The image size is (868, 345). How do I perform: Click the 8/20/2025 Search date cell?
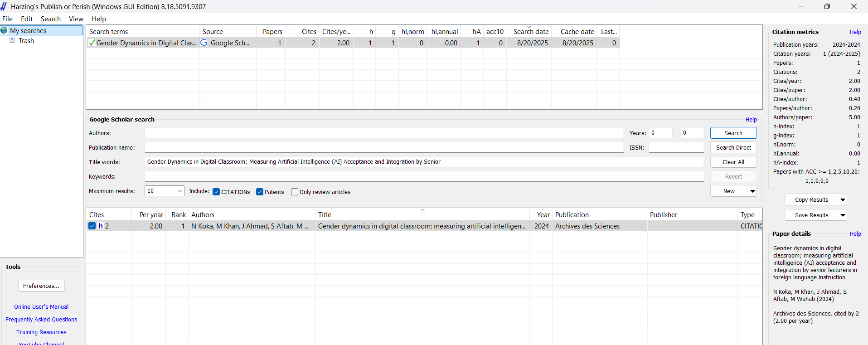click(x=529, y=43)
